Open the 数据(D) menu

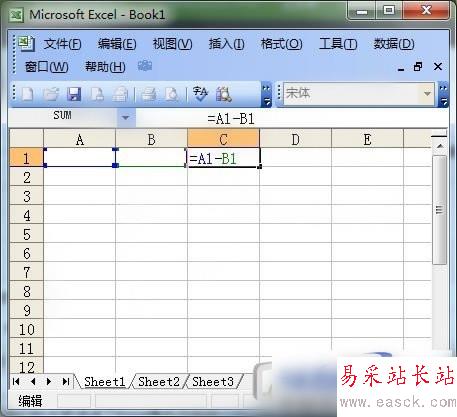pyautogui.click(x=394, y=44)
